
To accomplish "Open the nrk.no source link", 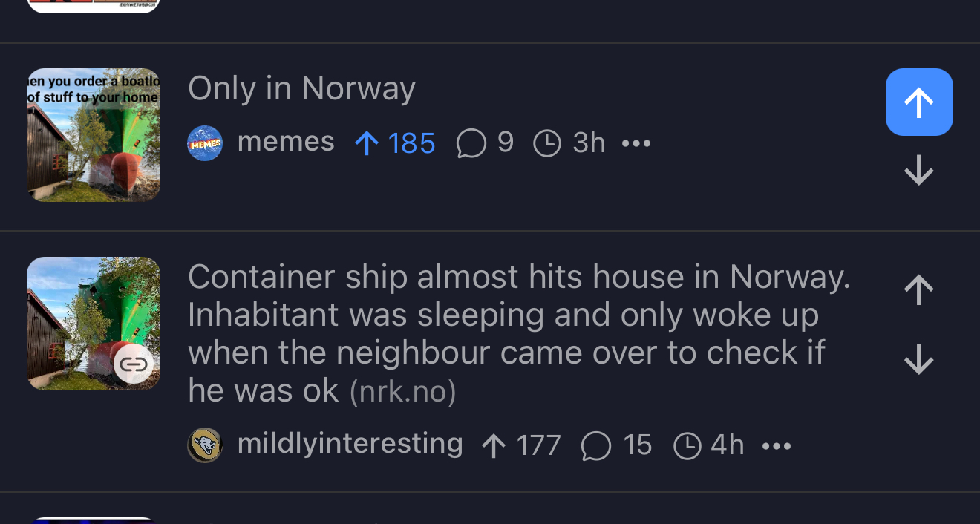I will [x=402, y=392].
